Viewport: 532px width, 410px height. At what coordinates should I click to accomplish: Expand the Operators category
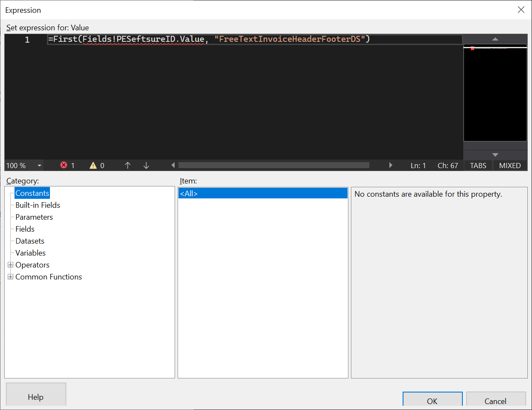[11, 265]
